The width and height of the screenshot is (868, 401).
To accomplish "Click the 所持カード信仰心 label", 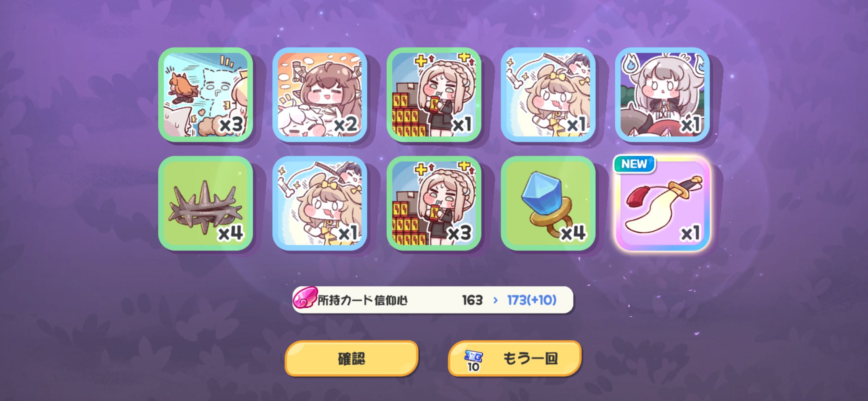I will pos(362,301).
